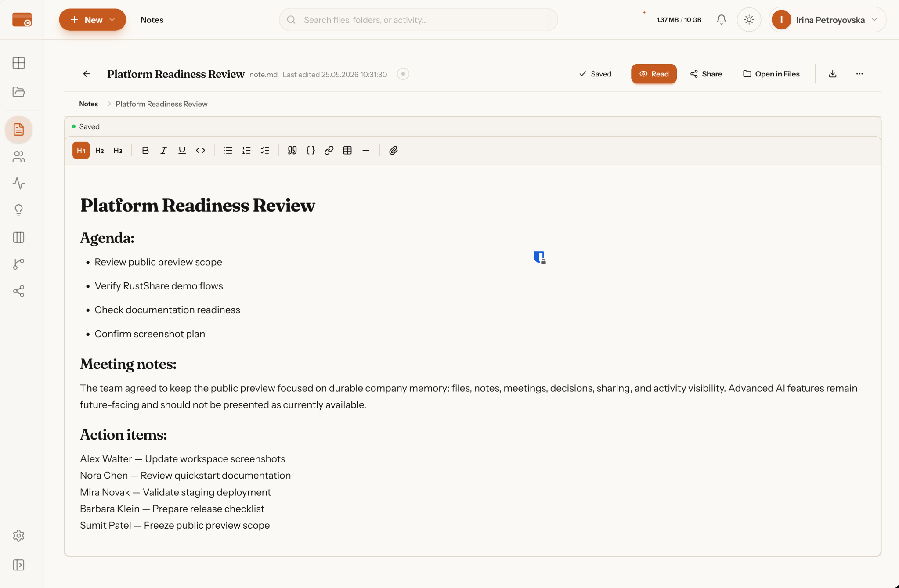
Task: Open the more options ellipsis menu
Action: (x=859, y=74)
